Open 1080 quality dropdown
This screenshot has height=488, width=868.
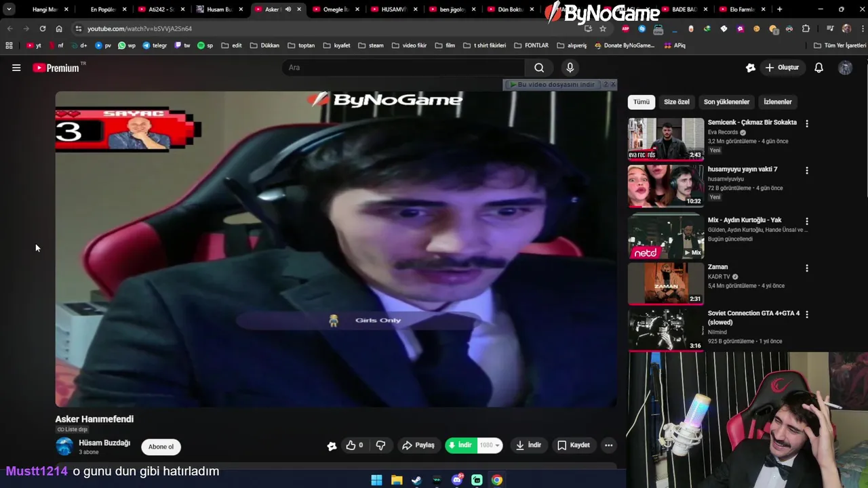[489, 445]
